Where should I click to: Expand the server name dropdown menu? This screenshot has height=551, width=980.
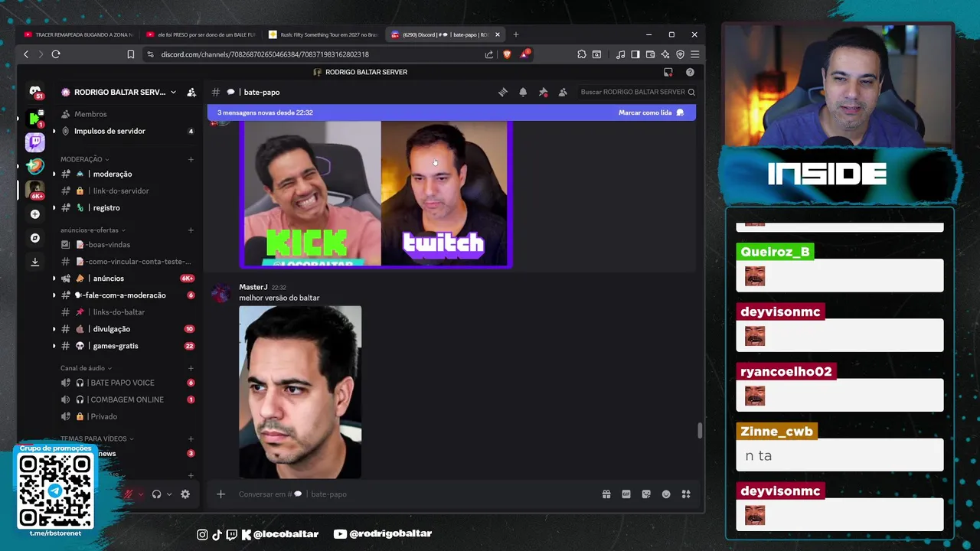(173, 92)
